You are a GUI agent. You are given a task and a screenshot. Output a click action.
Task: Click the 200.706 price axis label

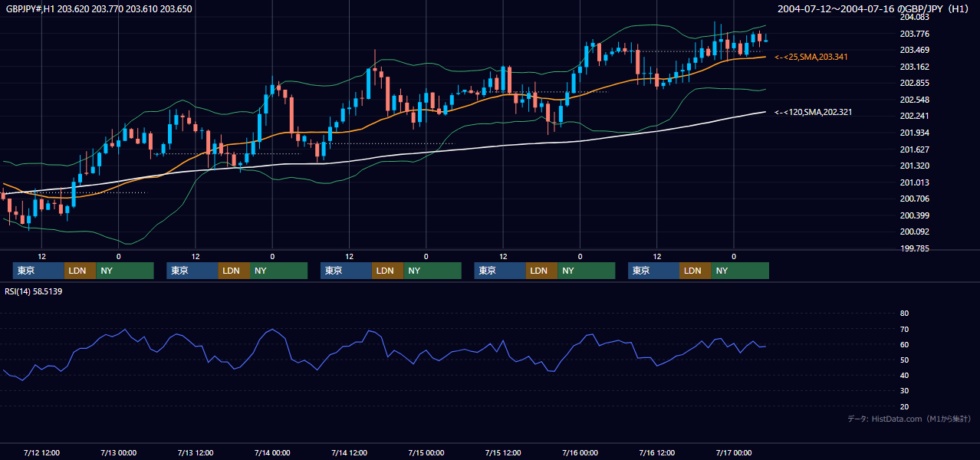point(915,199)
